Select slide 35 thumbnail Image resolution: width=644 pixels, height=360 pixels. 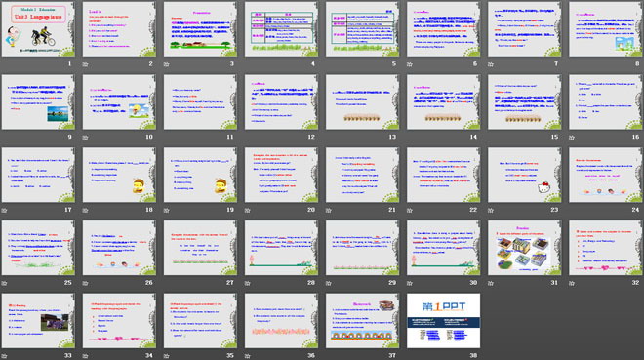[200, 321]
